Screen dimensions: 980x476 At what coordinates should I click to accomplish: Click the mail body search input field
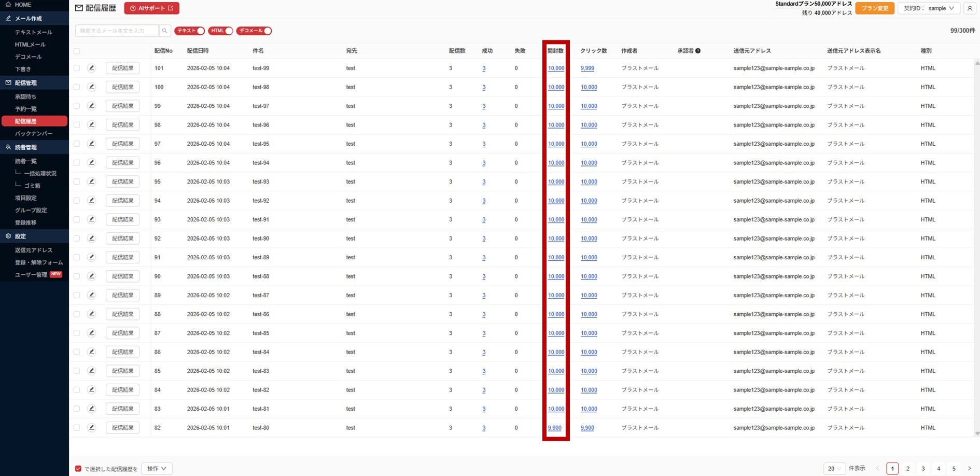(x=117, y=31)
